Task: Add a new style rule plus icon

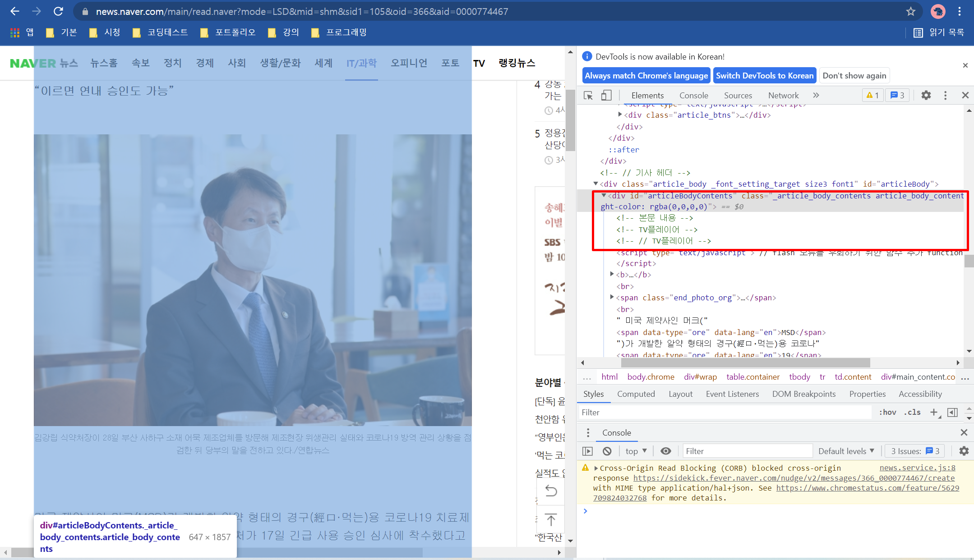Action: tap(933, 412)
